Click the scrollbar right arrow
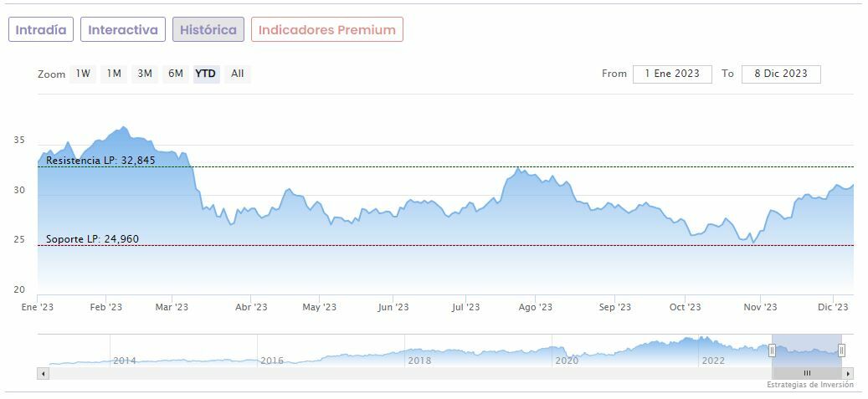Image resolution: width=868 pixels, height=399 pixels. [x=848, y=373]
